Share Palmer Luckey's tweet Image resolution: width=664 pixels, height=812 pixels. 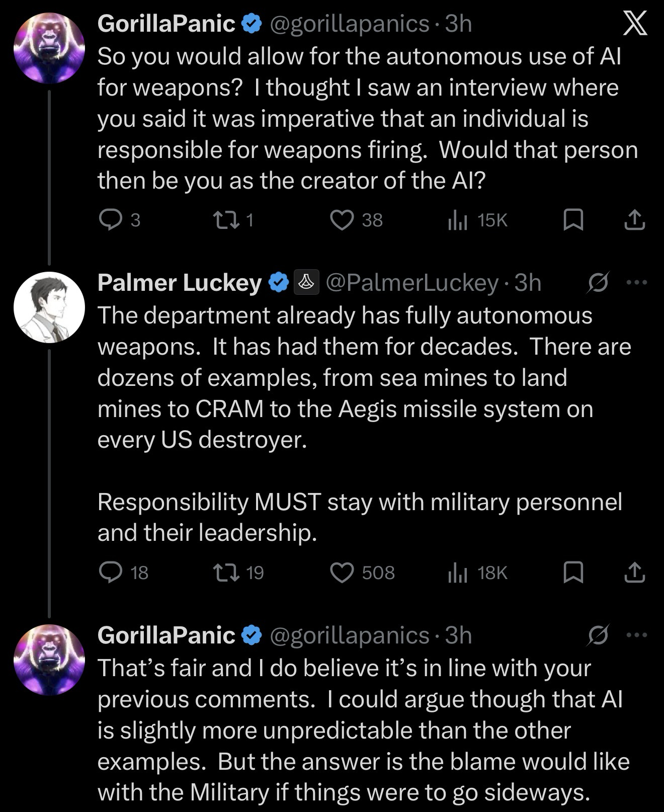[x=635, y=573]
